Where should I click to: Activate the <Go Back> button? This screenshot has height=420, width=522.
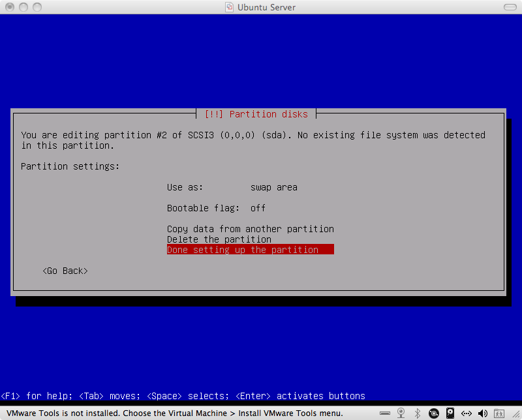click(65, 271)
